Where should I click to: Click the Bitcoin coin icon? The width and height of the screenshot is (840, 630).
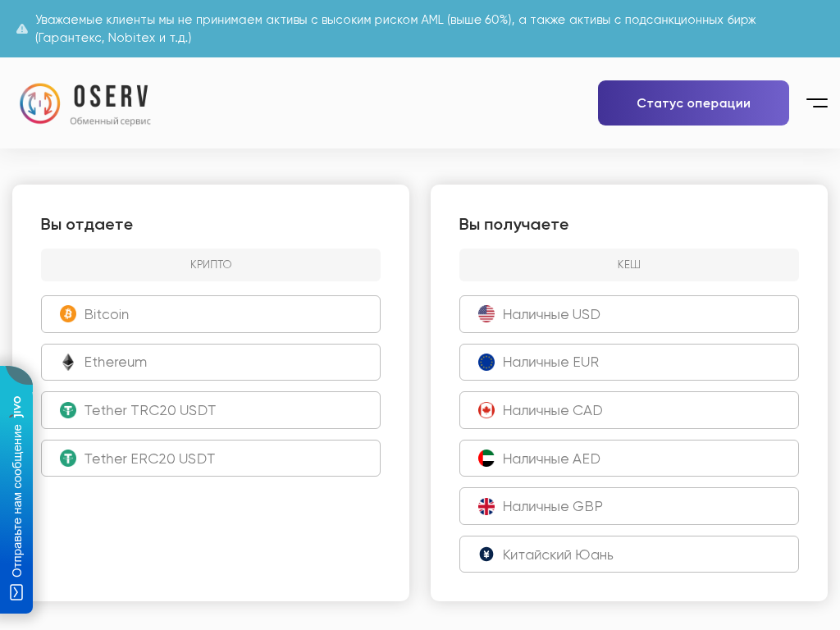point(68,314)
